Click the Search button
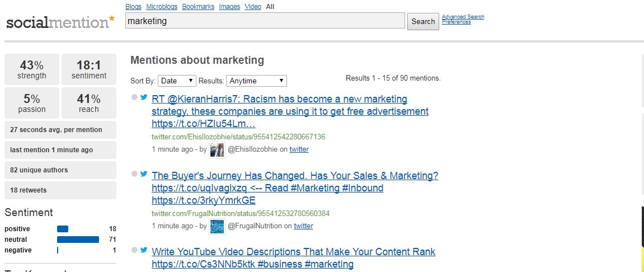 coord(423,21)
